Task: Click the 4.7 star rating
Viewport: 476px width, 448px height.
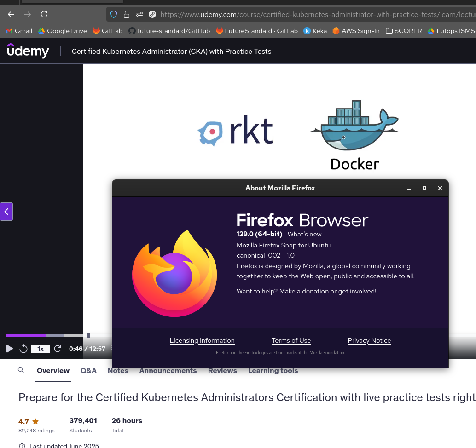Action: [29, 421]
